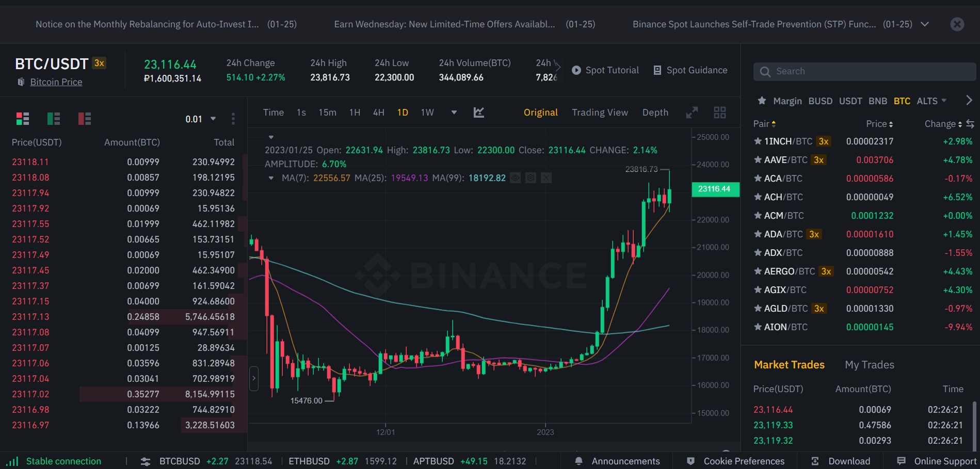Open the technical indicators chart icon

479,112
